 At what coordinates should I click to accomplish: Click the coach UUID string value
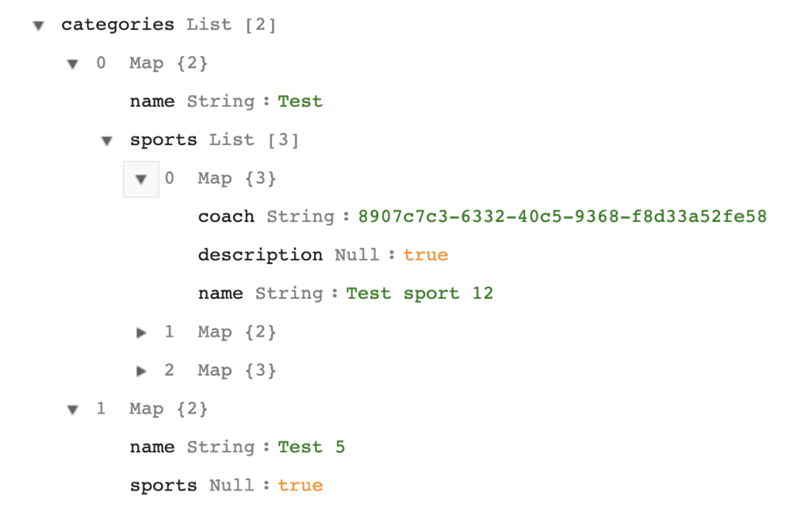point(562,216)
